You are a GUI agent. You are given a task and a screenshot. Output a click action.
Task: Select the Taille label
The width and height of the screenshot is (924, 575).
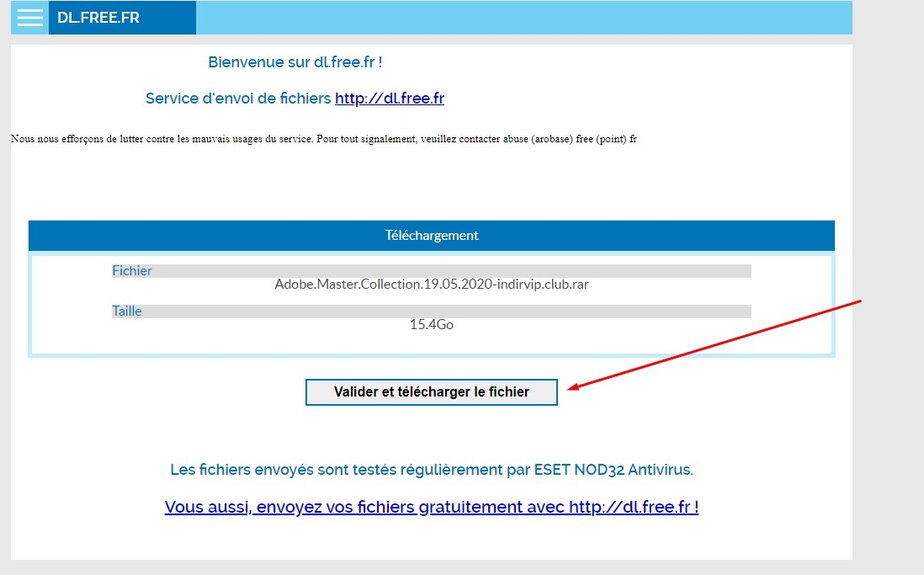(x=127, y=311)
